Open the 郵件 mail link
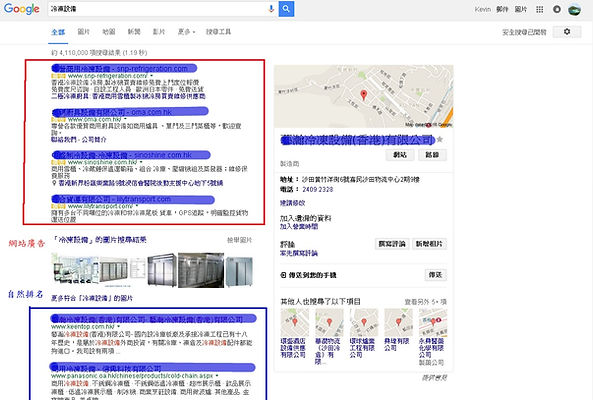 pos(502,9)
